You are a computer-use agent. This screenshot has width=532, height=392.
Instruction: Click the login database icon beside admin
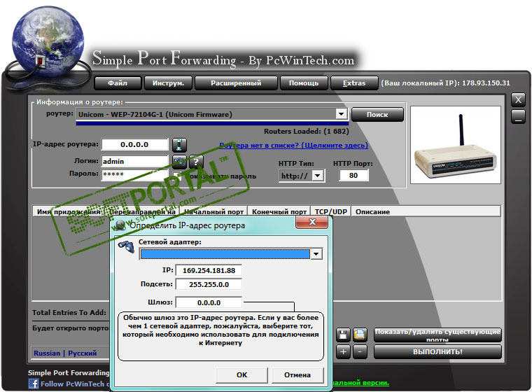(179, 162)
